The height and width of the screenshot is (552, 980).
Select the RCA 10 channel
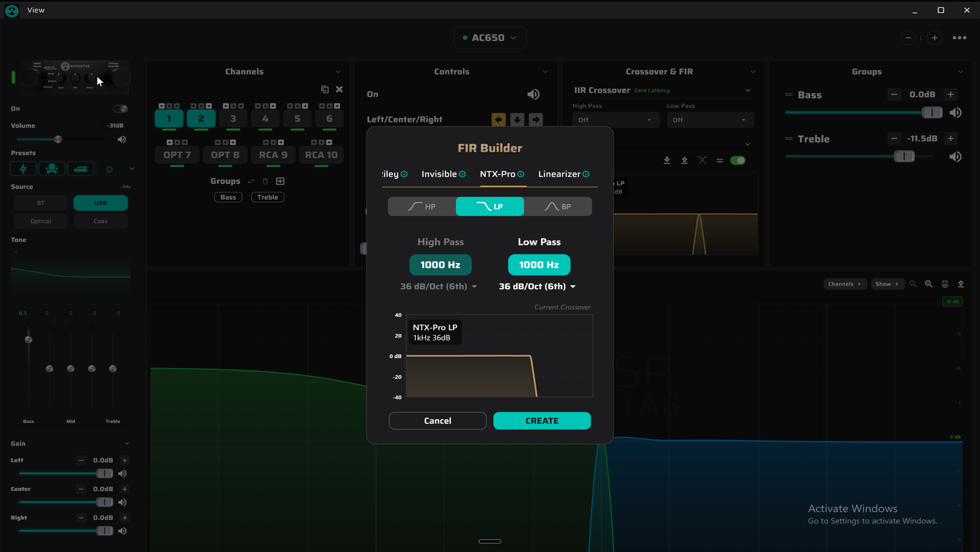pos(321,155)
